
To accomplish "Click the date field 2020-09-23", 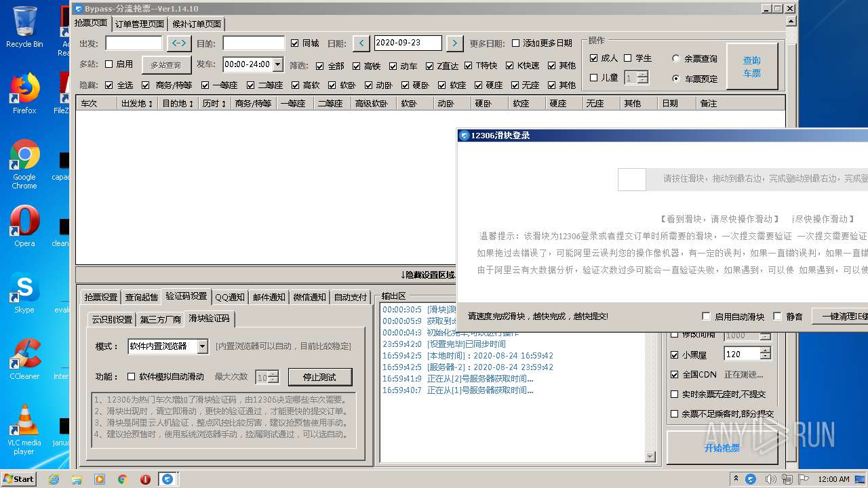I will click(408, 43).
